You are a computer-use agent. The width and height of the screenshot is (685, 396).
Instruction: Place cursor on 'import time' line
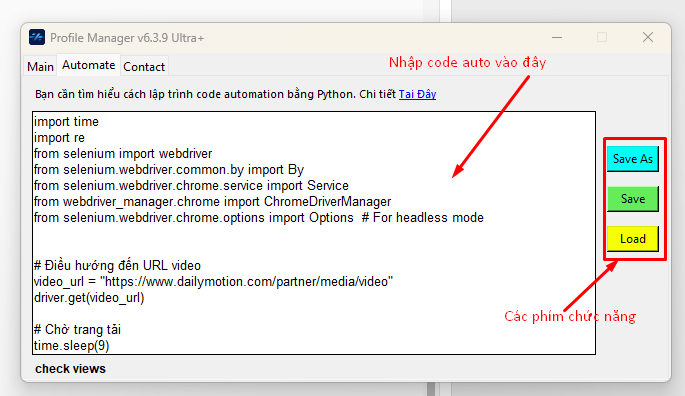pyautogui.click(x=66, y=122)
